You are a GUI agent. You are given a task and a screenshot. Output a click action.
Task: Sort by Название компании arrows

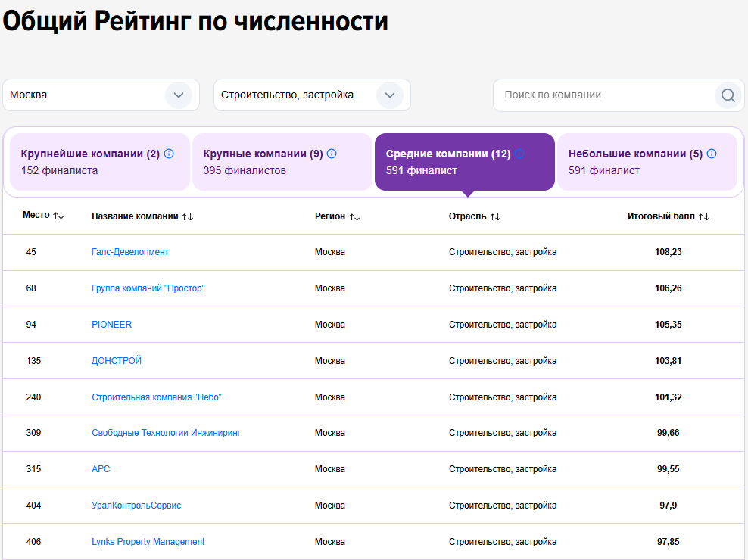click(188, 216)
